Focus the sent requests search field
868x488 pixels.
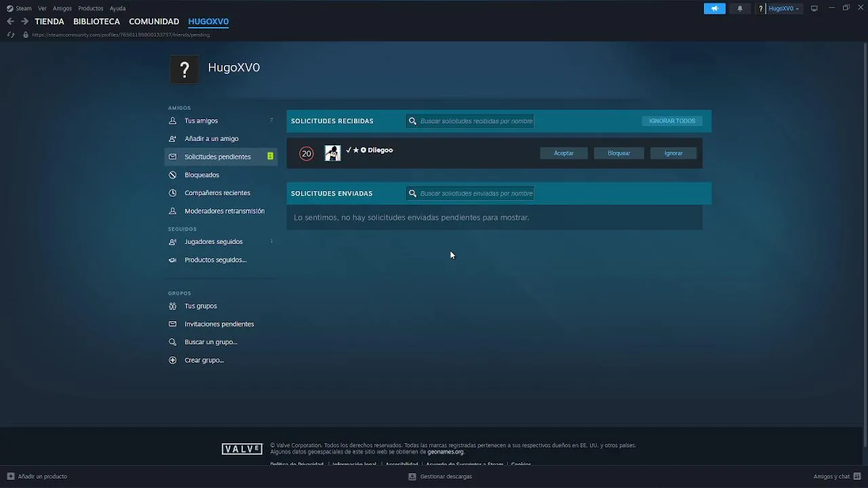[470, 193]
